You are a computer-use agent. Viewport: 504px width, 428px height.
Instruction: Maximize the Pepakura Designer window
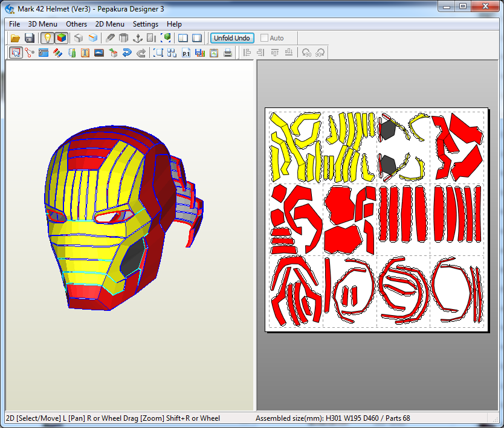click(463, 6)
